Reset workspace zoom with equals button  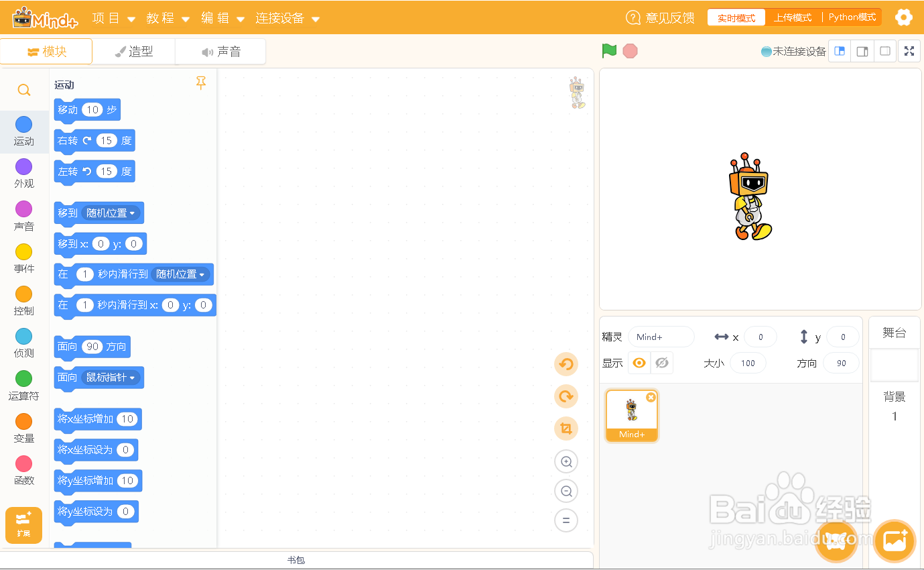tap(566, 520)
